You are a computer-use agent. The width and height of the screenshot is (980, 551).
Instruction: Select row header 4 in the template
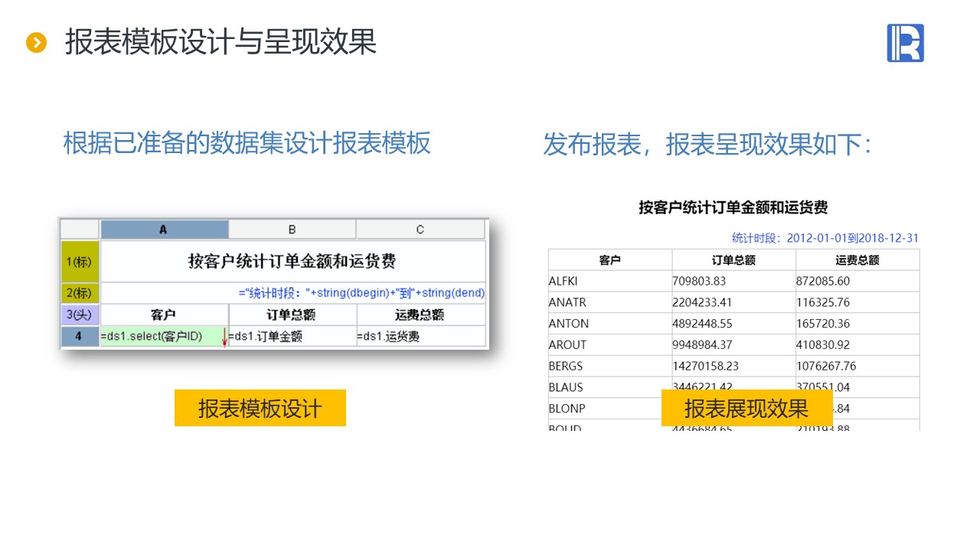pos(80,336)
